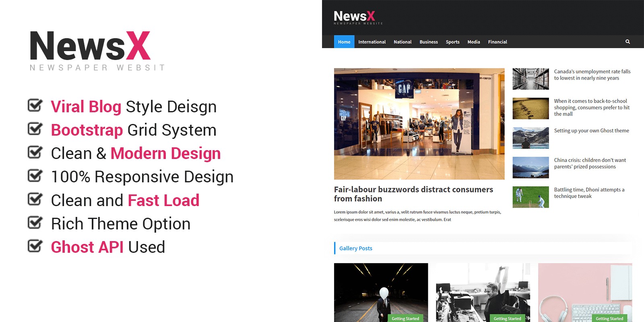Open Dhoni battling technique tweak article
644x322 pixels.
589,193
